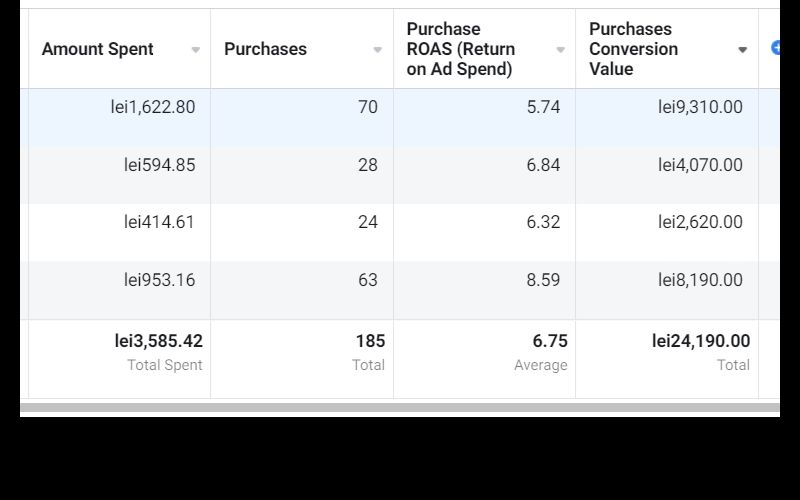Expand the Purchase ROAS column dropdown arrow
Screen dimensions: 800x500
(560, 50)
